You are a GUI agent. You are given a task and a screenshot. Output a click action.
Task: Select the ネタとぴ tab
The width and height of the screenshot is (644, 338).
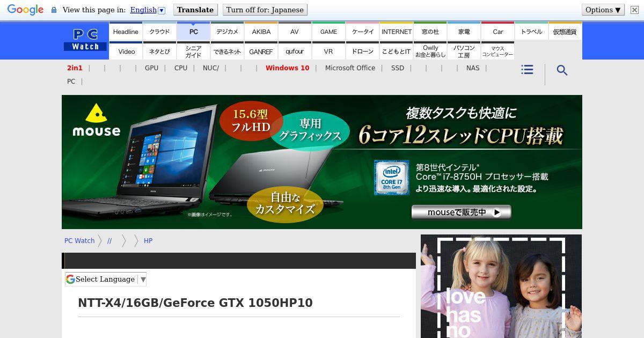pyautogui.click(x=159, y=52)
